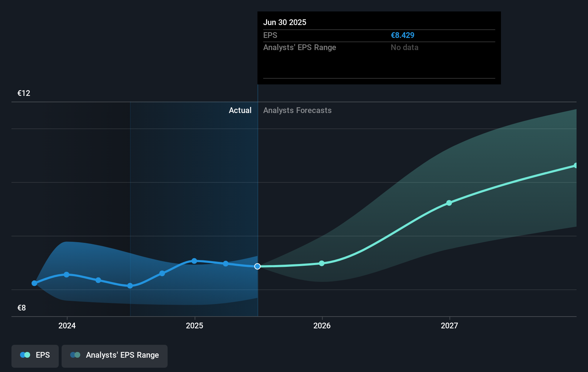The image size is (588, 372).
Task: Click the Analysts' EPS Range legend dots
Action: [76, 355]
